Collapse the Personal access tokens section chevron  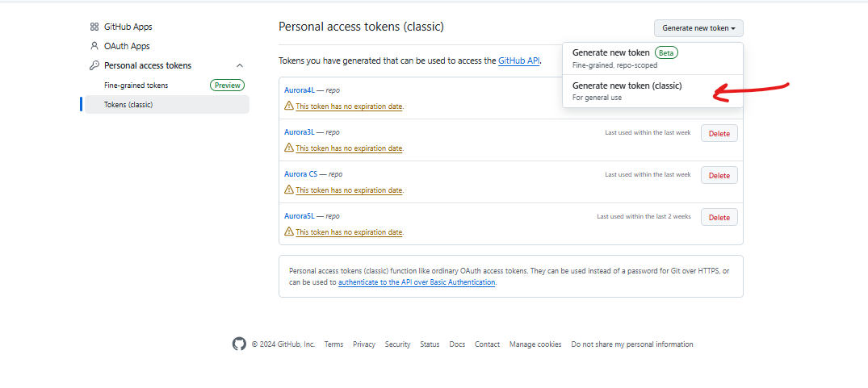click(x=239, y=65)
